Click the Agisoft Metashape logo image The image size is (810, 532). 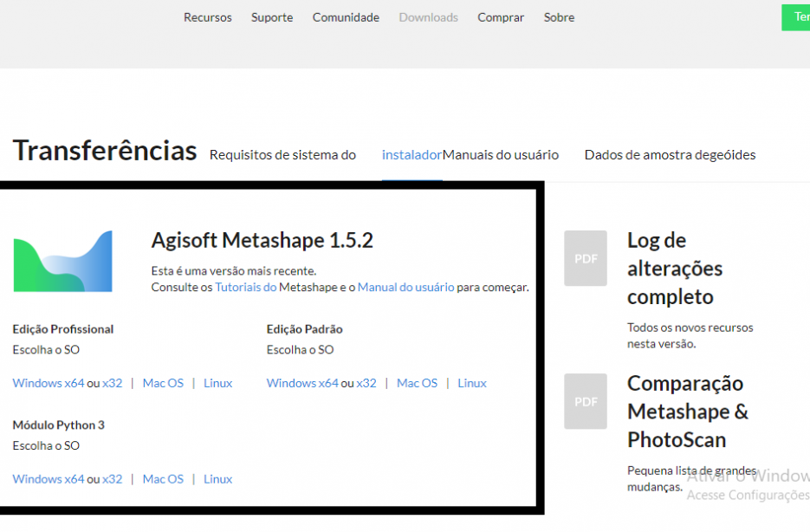(62, 262)
